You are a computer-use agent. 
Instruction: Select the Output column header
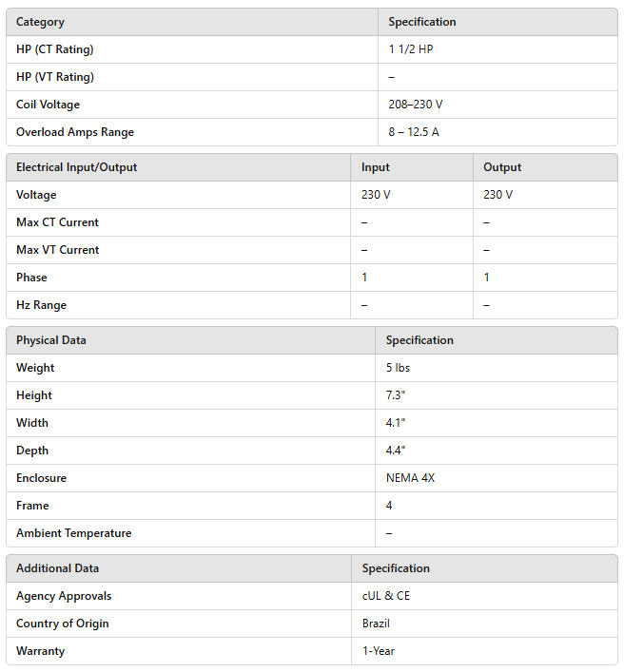tap(502, 167)
